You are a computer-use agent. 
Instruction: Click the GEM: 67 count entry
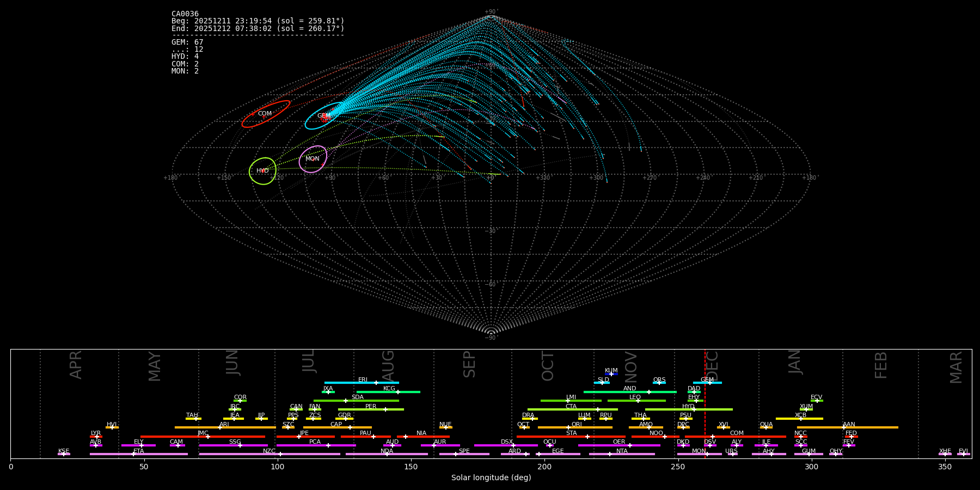[187, 42]
